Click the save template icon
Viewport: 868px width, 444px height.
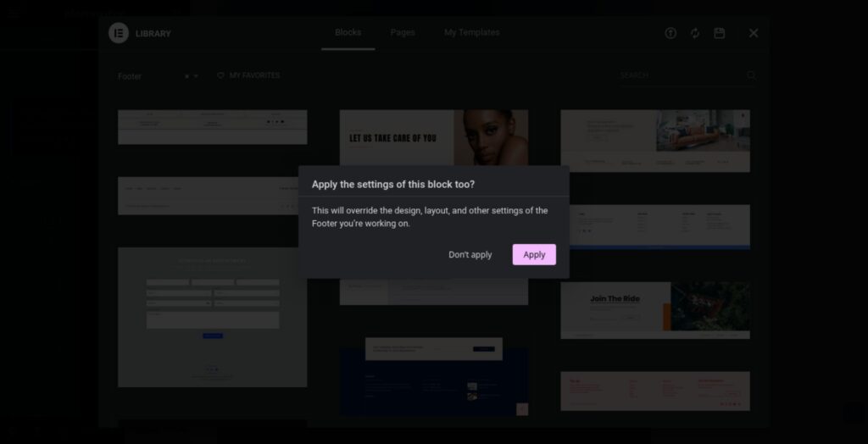click(x=720, y=33)
